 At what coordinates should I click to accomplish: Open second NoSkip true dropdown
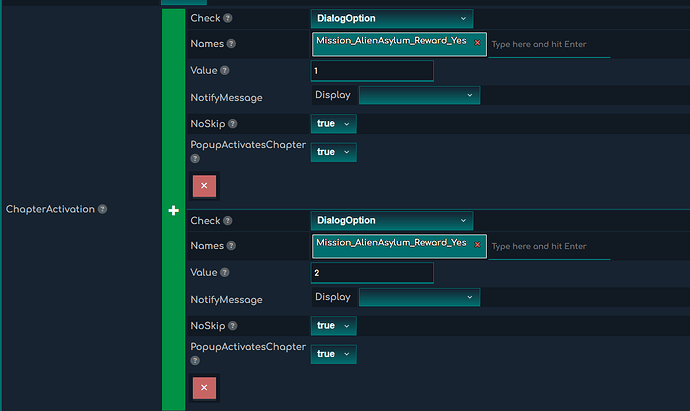334,326
